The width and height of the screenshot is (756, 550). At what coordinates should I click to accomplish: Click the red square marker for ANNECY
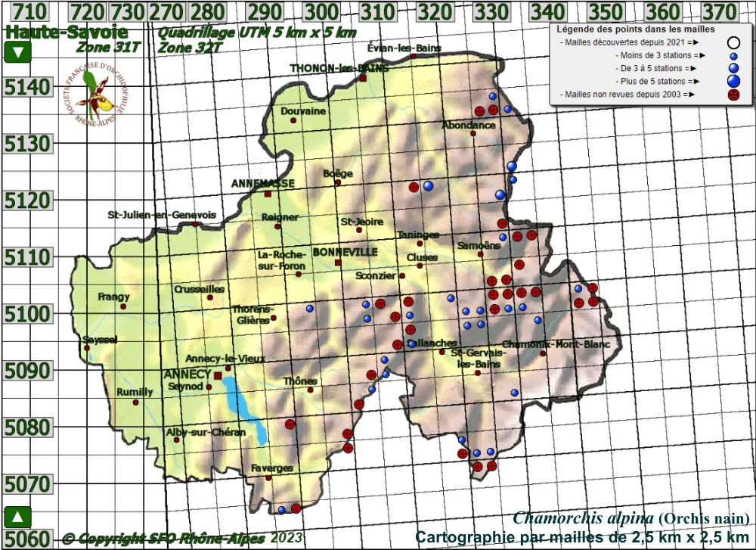click(x=218, y=375)
